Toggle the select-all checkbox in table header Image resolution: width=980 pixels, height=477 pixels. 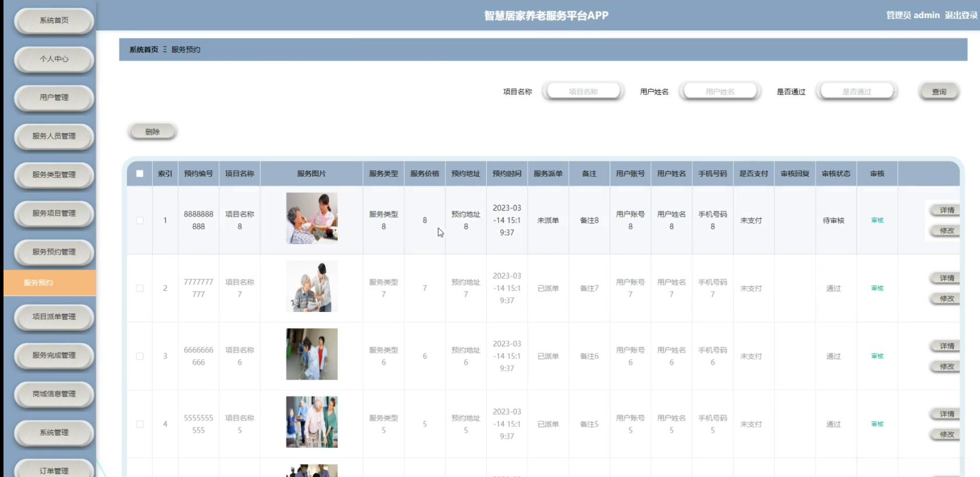click(140, 173)
